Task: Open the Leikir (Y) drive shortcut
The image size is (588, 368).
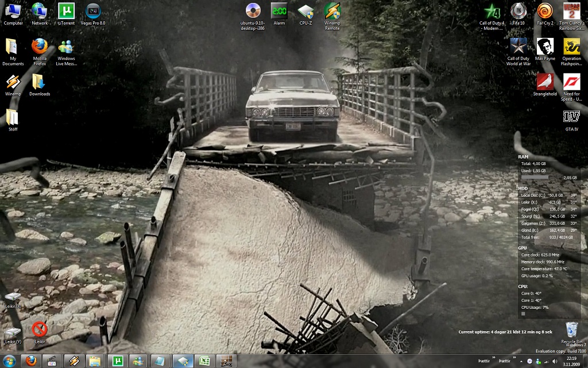Action: (x=13, y=335)
